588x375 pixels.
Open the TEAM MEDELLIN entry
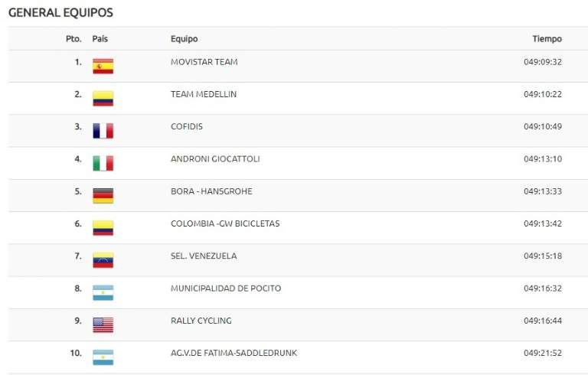pos(203,94)
